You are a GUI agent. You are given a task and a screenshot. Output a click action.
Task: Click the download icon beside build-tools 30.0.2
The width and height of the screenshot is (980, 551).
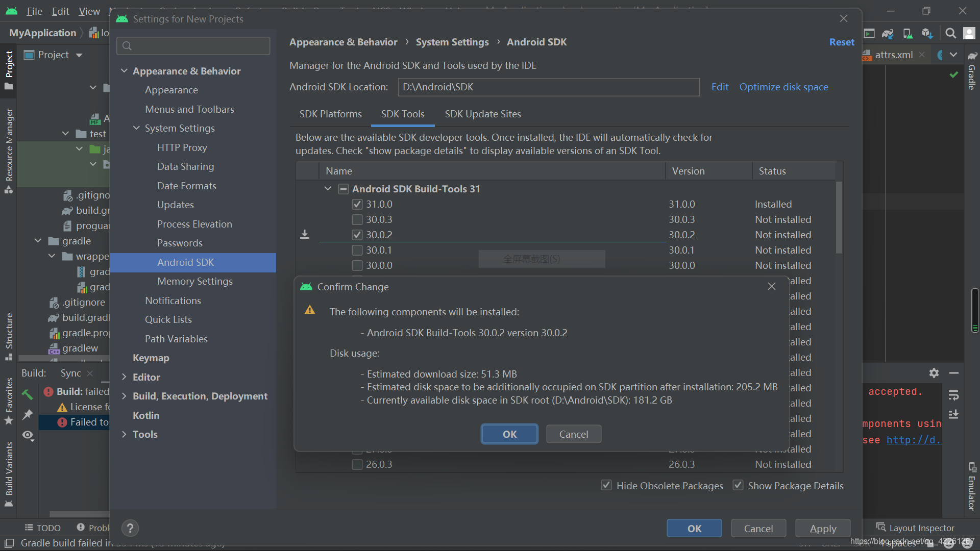[305, 234]
